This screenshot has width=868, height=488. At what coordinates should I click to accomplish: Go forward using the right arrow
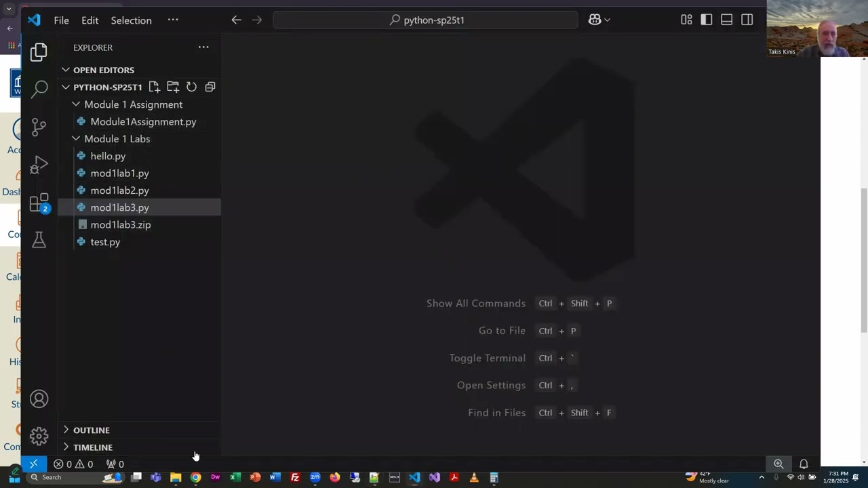click(x=257, y=20)
